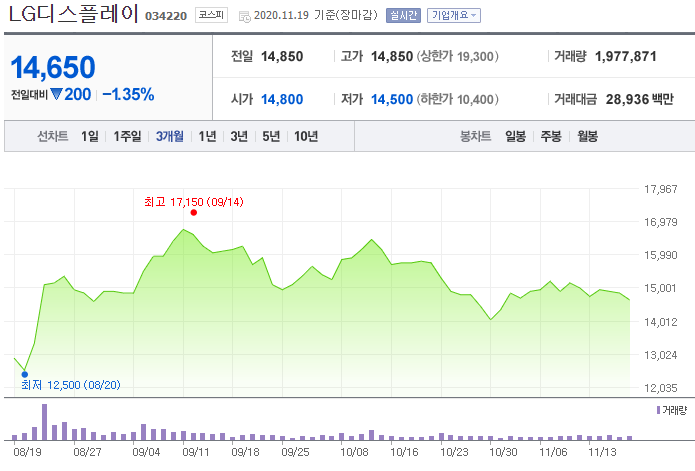The width and height of the screenshot is (695, 471).
Task: Click the 15,001 price axis label
Action: click(660, 288)
